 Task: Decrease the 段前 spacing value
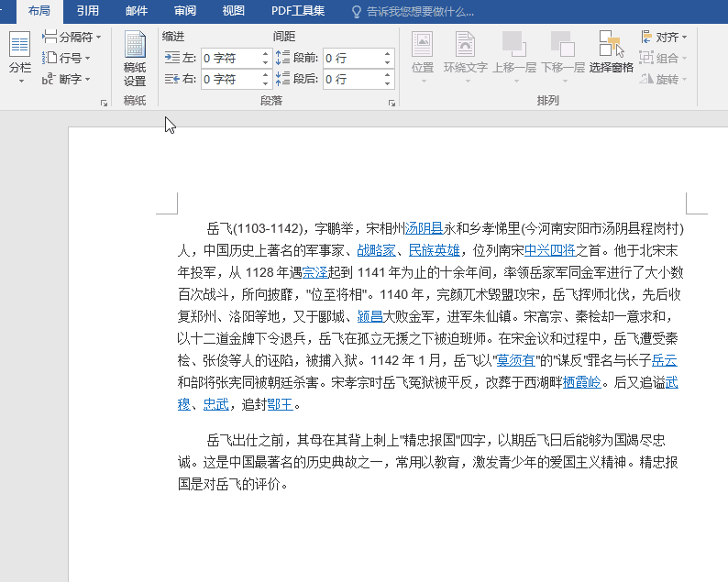387,62
